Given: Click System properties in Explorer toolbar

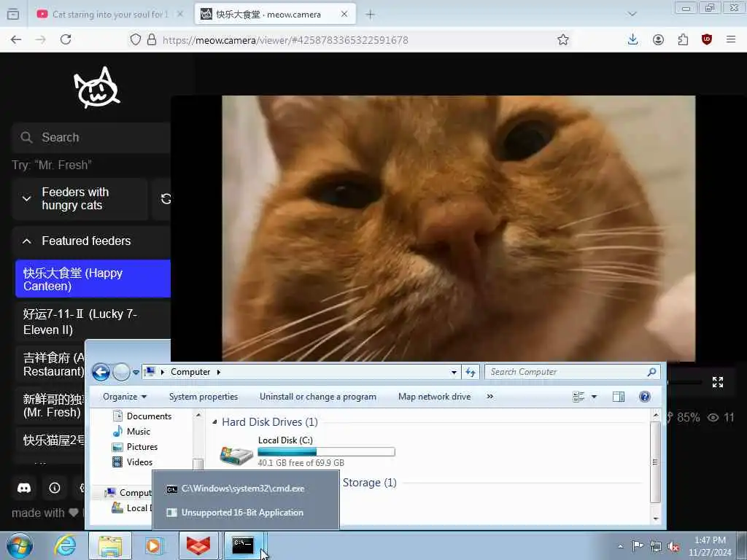Looking at the screenshot, I should coord(204,397).
